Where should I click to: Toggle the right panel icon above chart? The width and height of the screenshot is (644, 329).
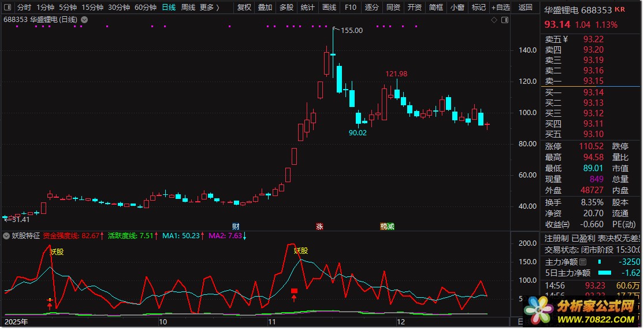point(504,20)
